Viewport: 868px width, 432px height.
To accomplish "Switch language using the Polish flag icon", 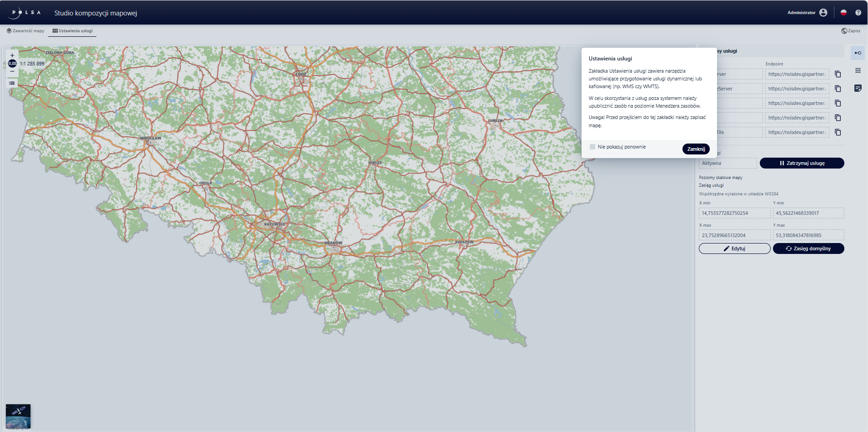I will [843, 13].
